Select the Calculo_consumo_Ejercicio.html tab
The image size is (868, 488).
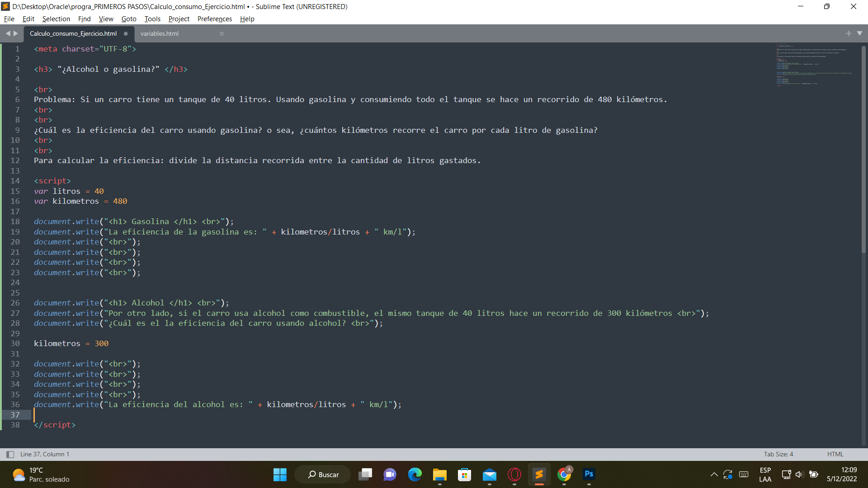pyautogui.click(x=73, y=33)
